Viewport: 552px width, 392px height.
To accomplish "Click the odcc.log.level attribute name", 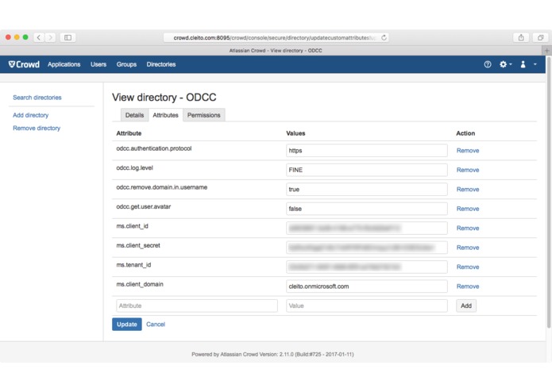I will tap(134, 168).
